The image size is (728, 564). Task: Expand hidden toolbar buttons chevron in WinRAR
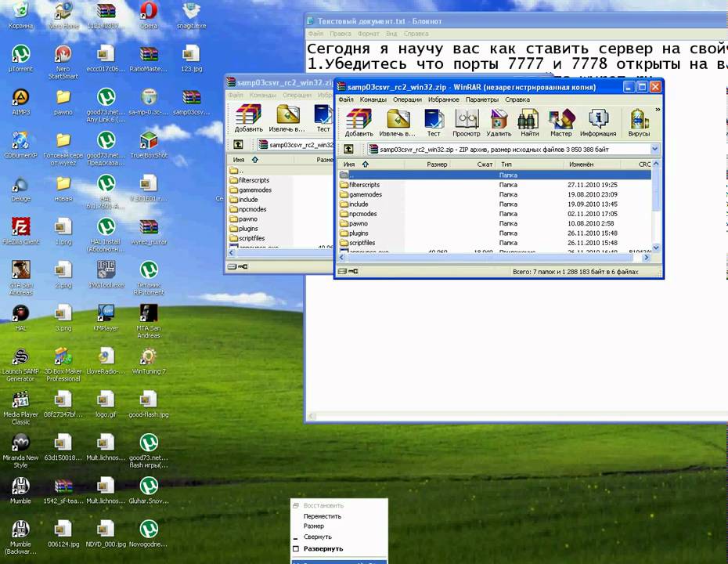(658, 110)
